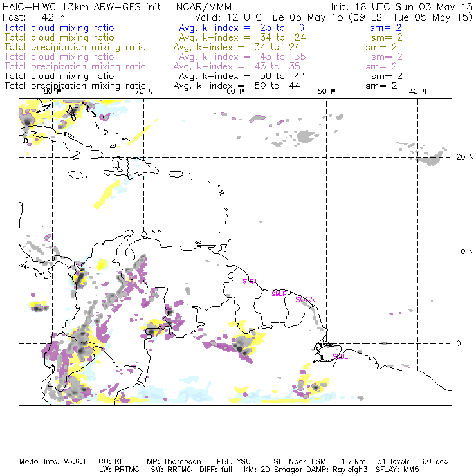Image resolution: width=476 pixels, height=476 pixels.
Task: Click the "60 sec" footer time step text
Action: (435, 462)
